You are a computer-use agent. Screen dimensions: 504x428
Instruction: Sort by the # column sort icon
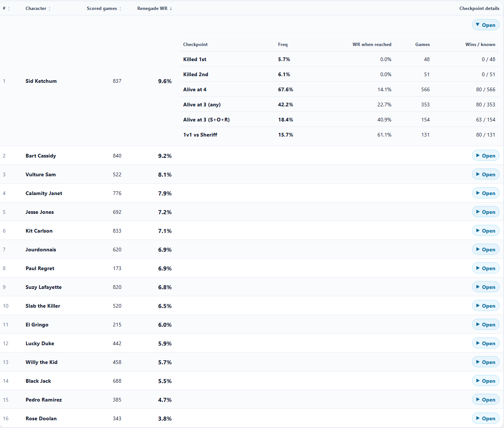(9, 8)
